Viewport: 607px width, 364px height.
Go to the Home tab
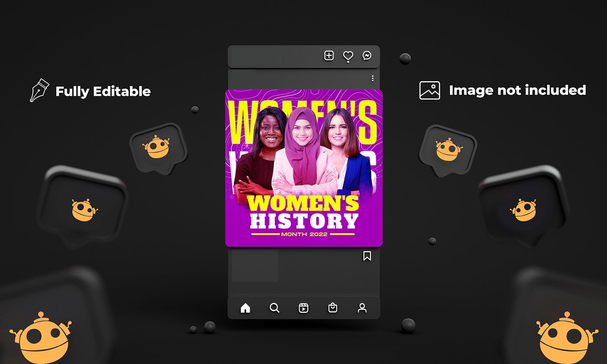click(x=245, y=308)
